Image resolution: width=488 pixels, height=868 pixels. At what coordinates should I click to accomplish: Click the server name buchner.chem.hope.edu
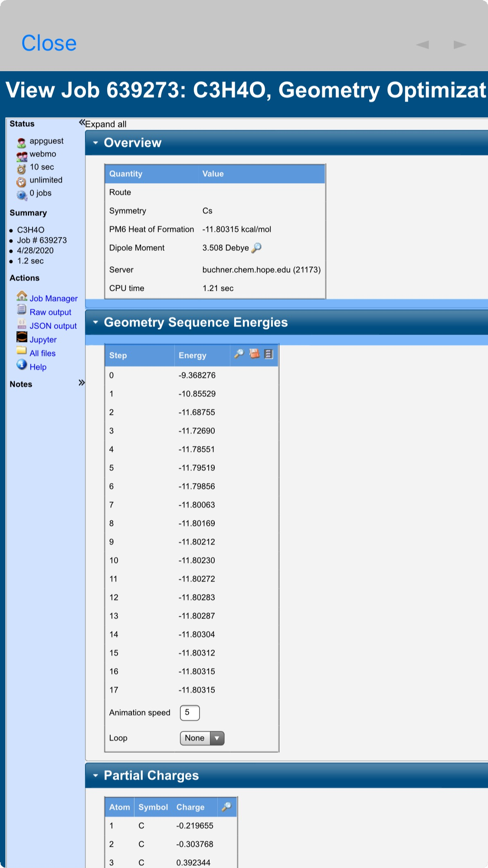pyautogui.click(x=246, y=270)
